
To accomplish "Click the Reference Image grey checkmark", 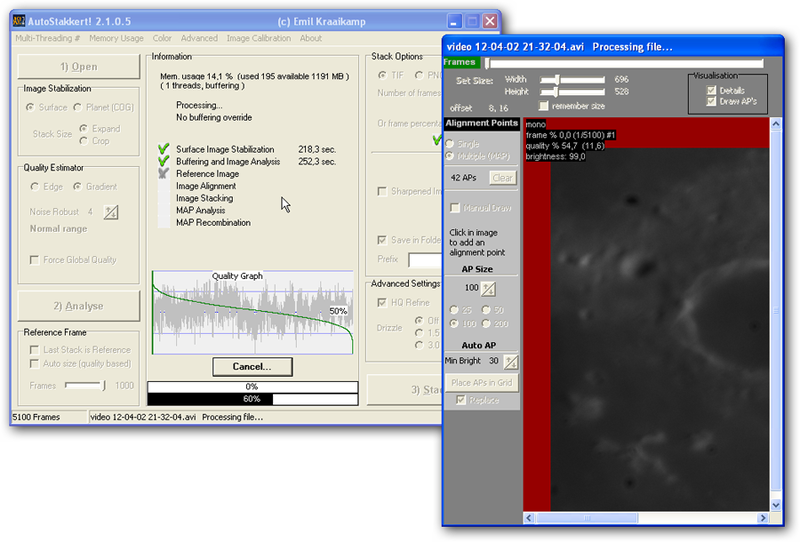I will pyautogui.click(x=164, y=174).
